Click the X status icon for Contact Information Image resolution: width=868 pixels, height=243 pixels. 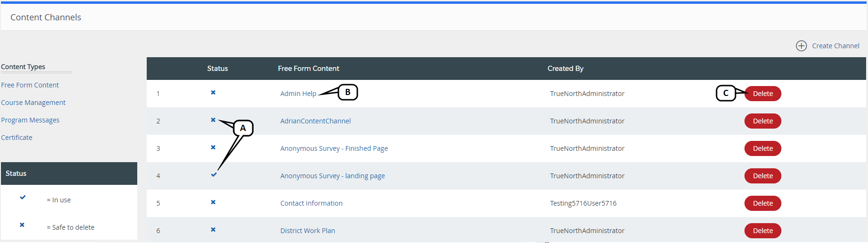coord(213,202)
